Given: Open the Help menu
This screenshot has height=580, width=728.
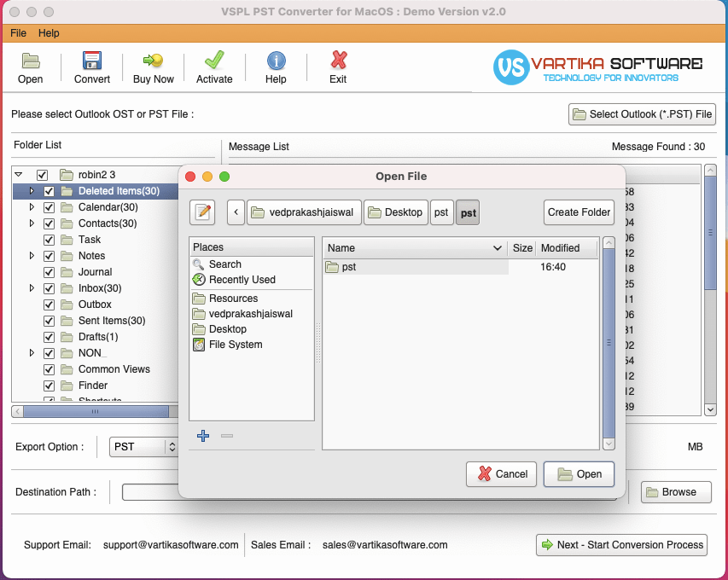Looking at the screenshot, I should tap(49, 33).
